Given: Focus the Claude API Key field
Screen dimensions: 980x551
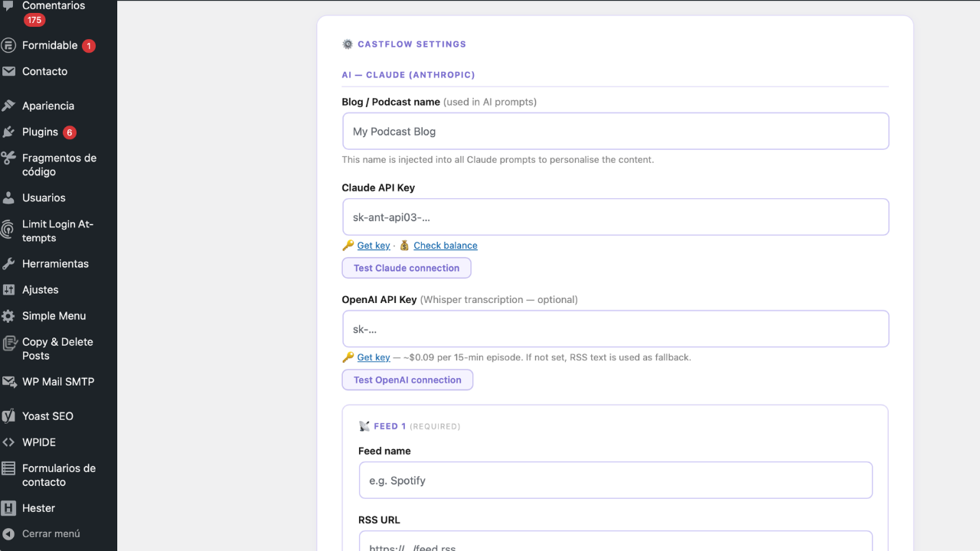Looking at the screenshot, I should 616,217.
